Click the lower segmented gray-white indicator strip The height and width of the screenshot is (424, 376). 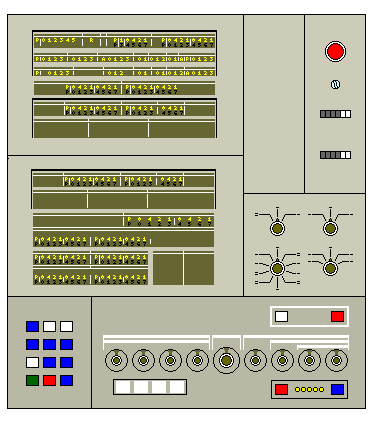335,155
